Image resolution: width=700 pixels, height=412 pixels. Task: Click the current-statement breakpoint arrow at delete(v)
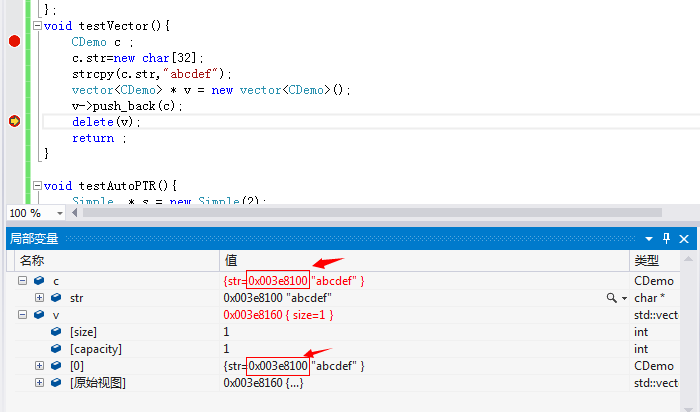tap(14, 121)
